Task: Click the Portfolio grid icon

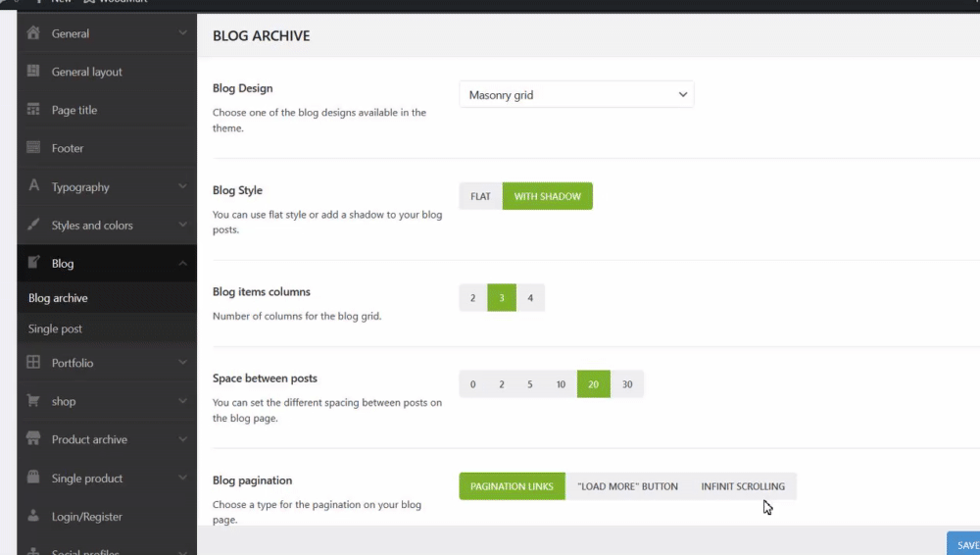Action: click(x=33, y=362)
